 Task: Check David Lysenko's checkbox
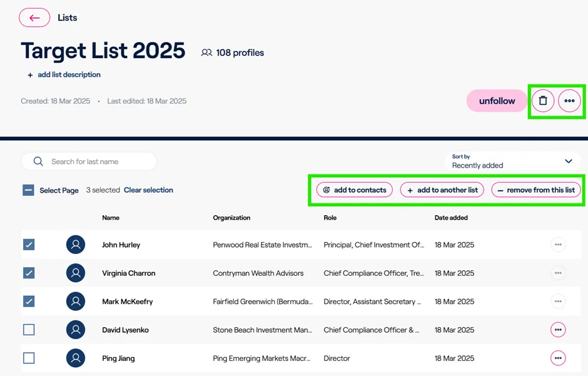29,330
